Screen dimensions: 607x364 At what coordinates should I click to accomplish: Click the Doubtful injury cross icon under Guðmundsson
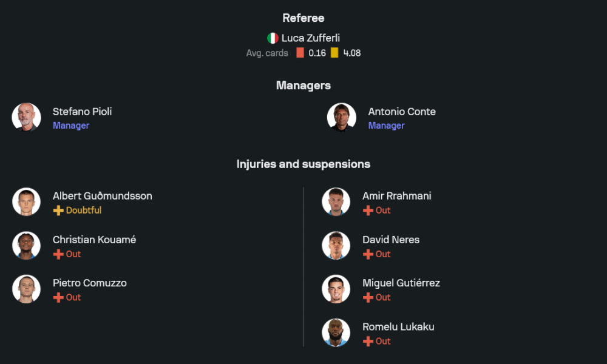[58, 211]
